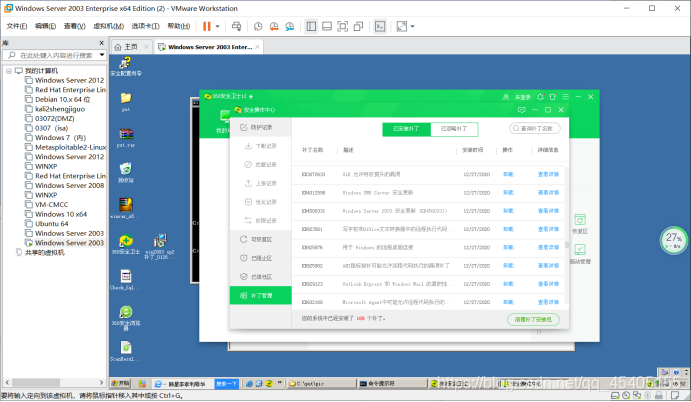Close the 库 library panel
Viewport: 691px width, 402px height.
pos(101,43)
